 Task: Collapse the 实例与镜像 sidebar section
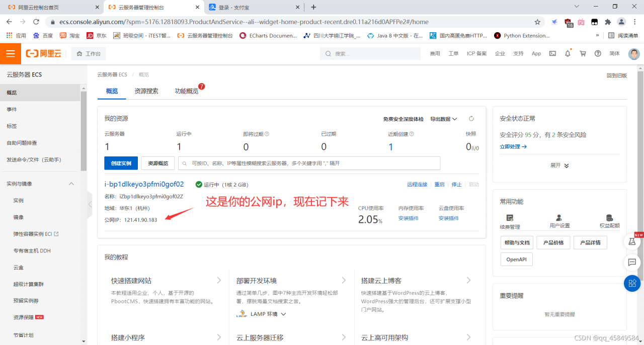(71, 184)
